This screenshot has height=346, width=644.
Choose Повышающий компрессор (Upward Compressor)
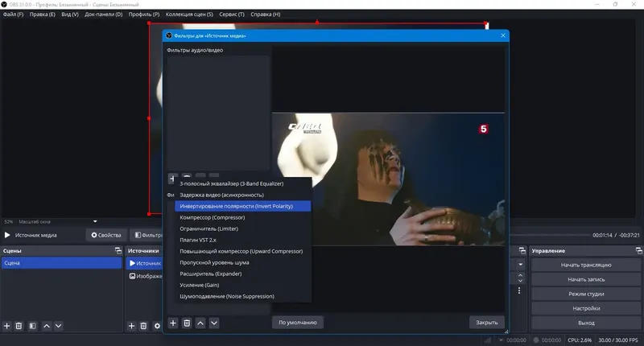pos(243,251)
